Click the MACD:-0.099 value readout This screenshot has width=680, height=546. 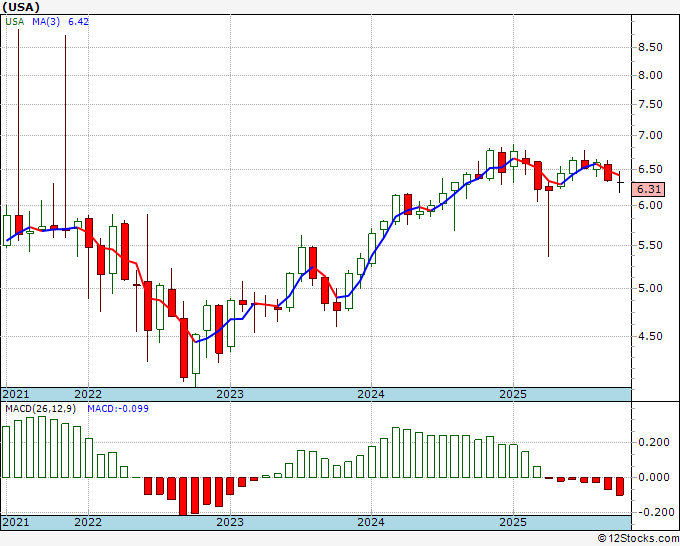pyautogui.click(x=118, y=409)
